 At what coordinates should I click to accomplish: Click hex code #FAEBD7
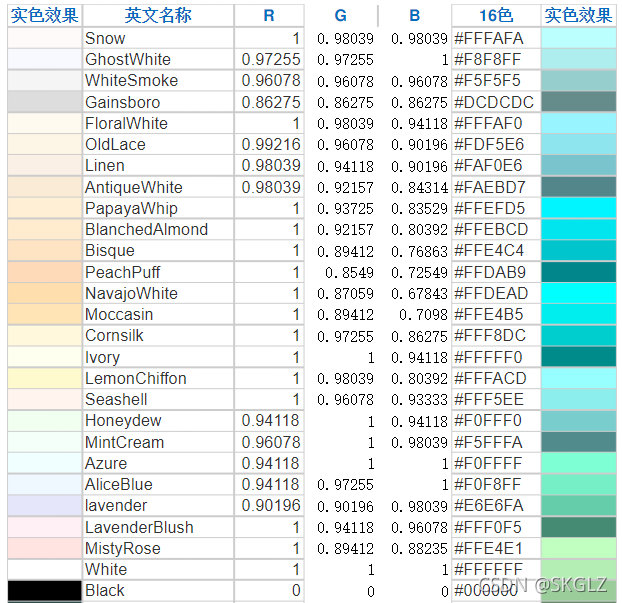coord(490,187)
